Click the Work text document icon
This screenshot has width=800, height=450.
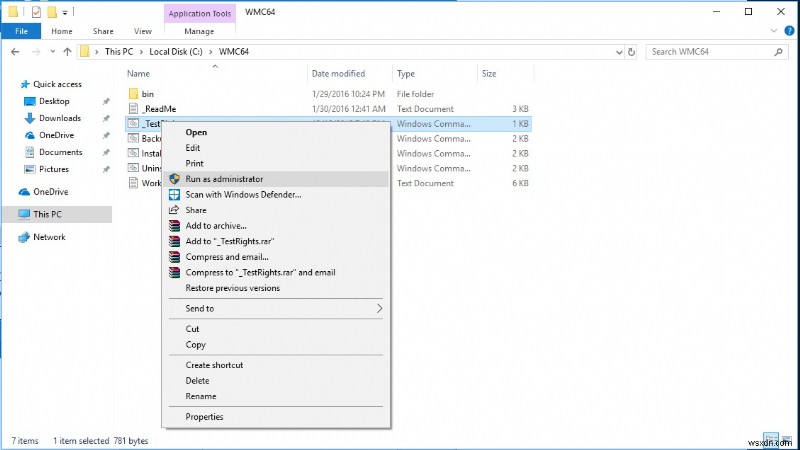(x=133, y=183)
